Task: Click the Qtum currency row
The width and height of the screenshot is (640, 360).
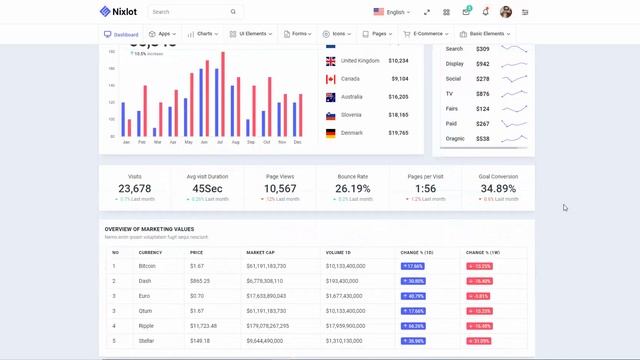Action: tap(317, 311)
